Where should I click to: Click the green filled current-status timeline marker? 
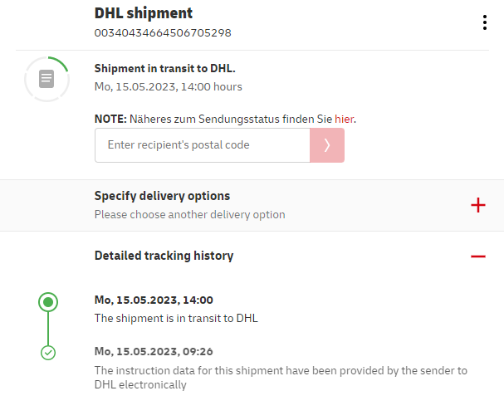coord(48,302)
